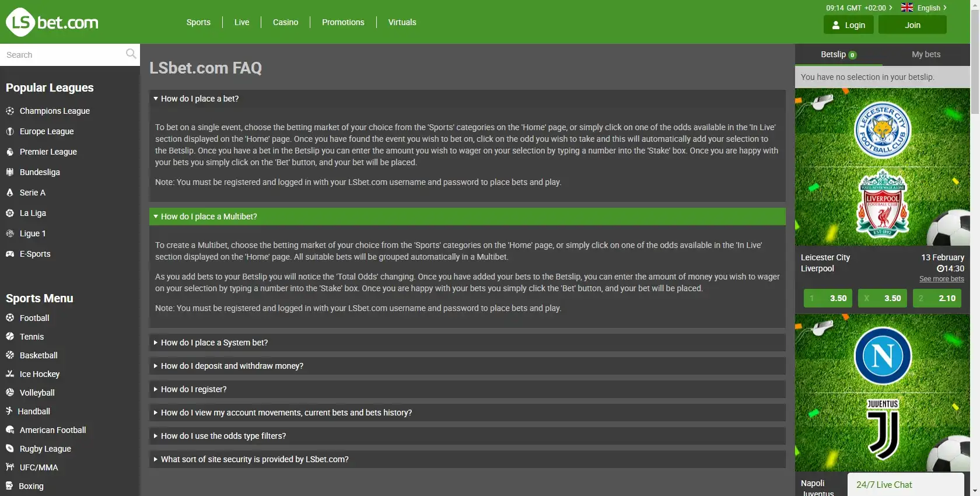This screenshot has height=496, width=980.
Task: Click the American Football helmet icon
Action: pos(10,430)
